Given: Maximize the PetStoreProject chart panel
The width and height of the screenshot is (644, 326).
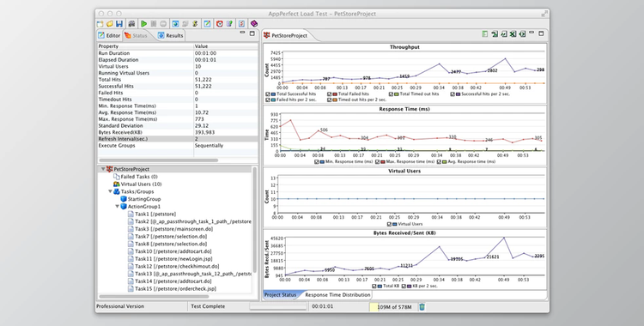Looking at the screenshot, I should coord(541,33).
